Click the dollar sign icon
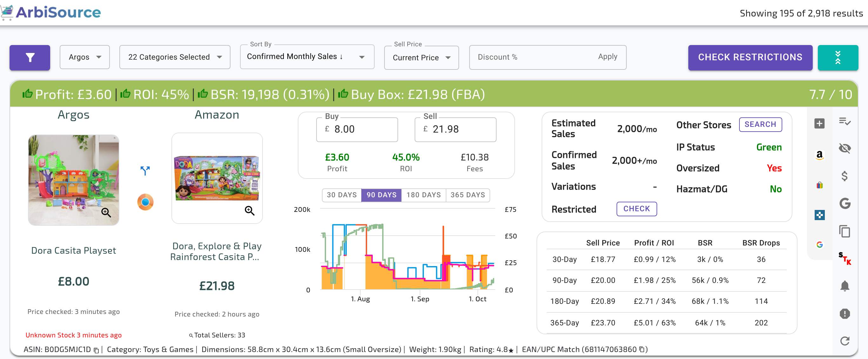The width and height of the screenshot is (868, 359). [845, 176]
